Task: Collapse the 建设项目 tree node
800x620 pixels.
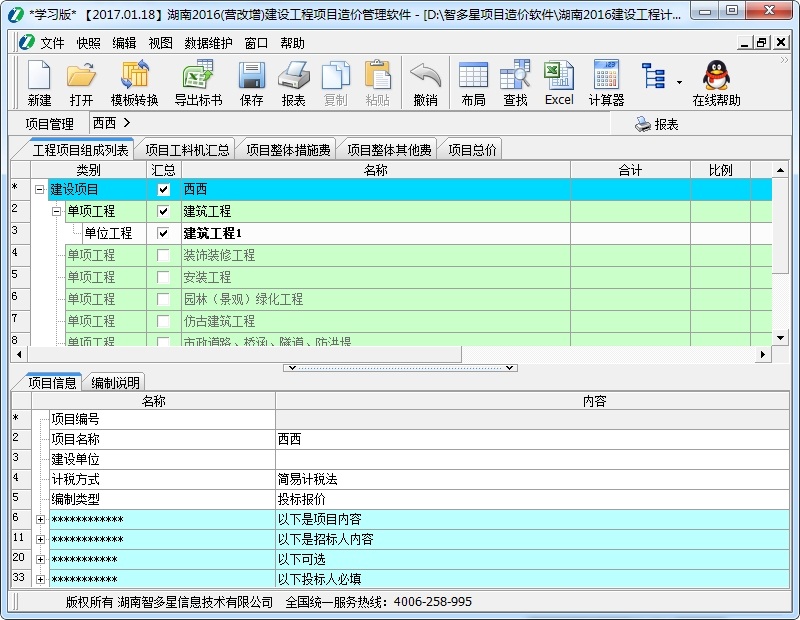Action: tap(40, 189)
